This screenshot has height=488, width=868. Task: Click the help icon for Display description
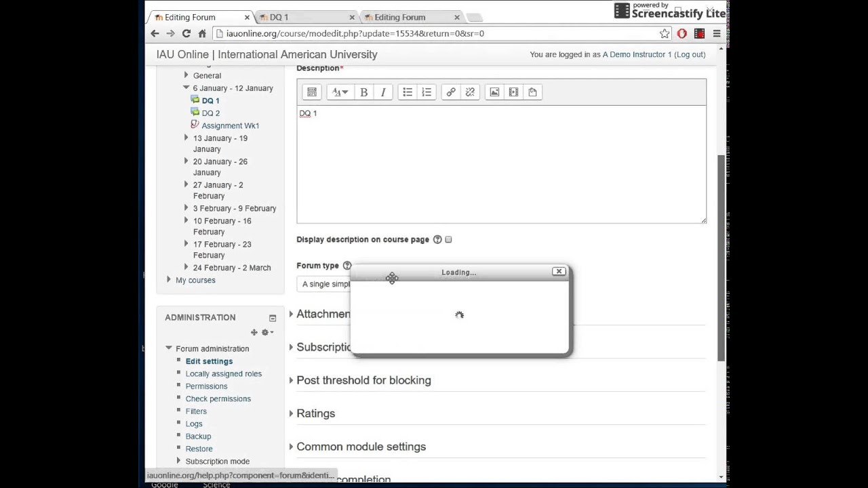[437, 239]
